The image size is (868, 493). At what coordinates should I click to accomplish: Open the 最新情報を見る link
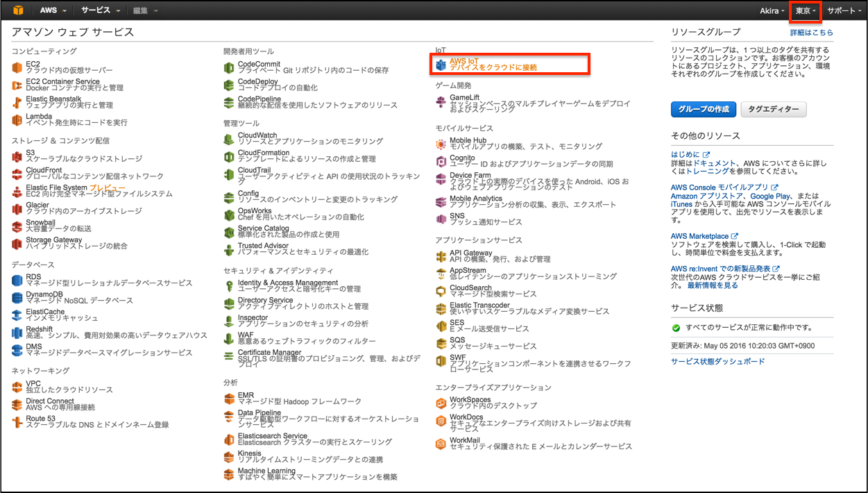(713, 285)
